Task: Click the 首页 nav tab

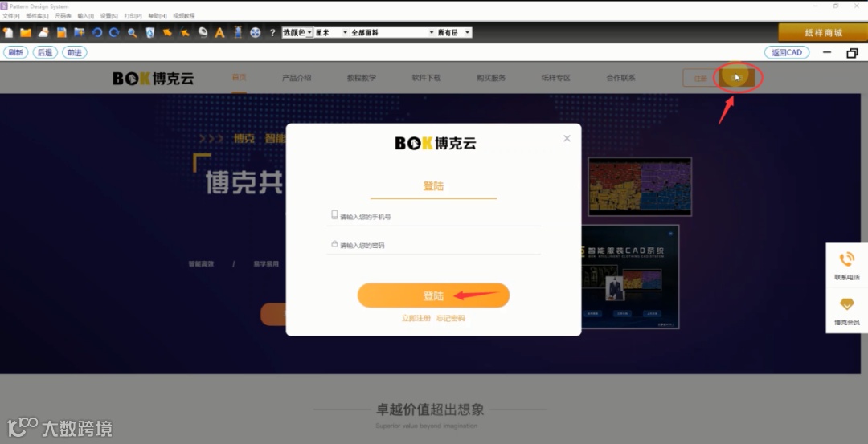Action: [240, 78]
